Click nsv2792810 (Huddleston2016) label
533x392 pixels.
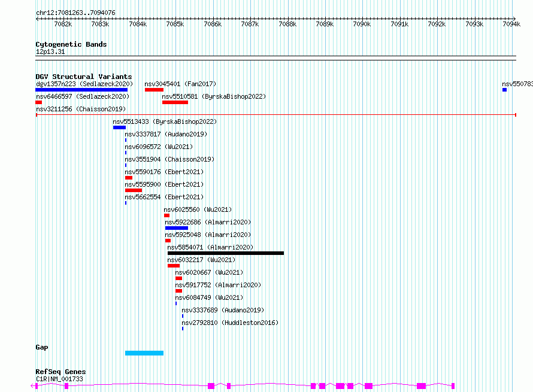point(230,323)
